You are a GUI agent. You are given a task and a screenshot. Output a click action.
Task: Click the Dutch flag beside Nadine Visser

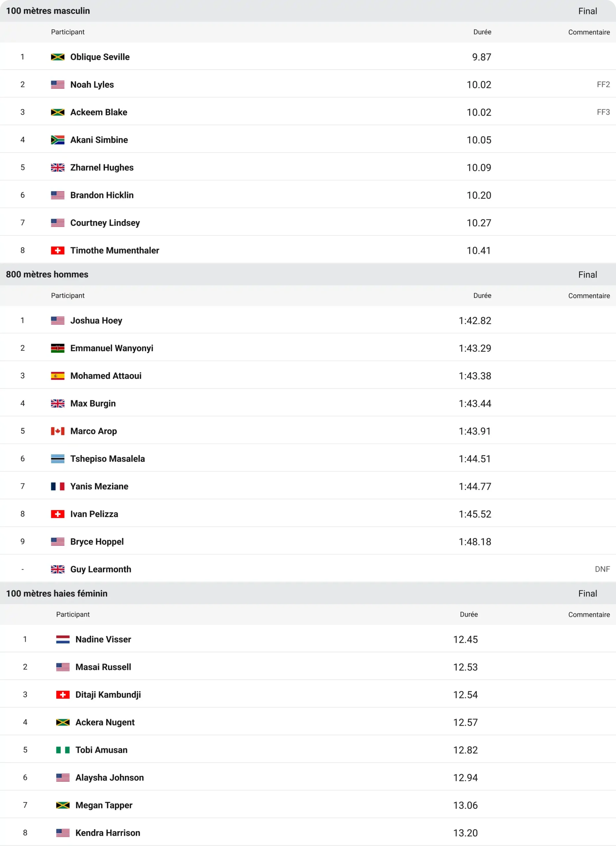point(63,639)
